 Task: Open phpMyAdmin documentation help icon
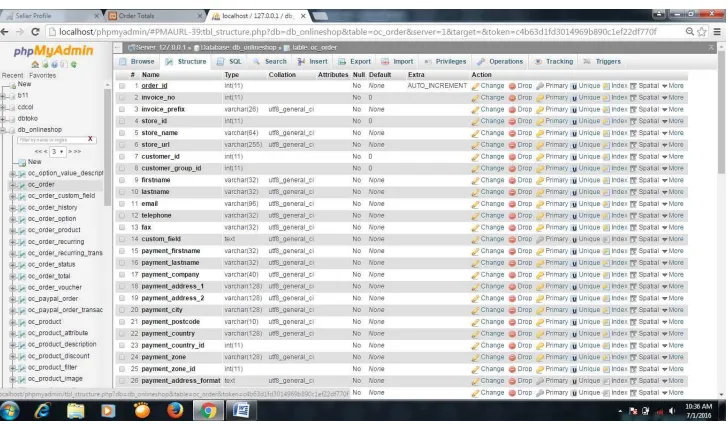click(x=55, y=65)
